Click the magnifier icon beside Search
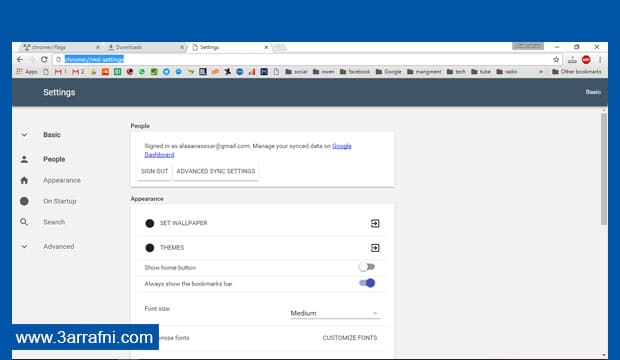Screen dimensions: 620x360 pos(24,222)
